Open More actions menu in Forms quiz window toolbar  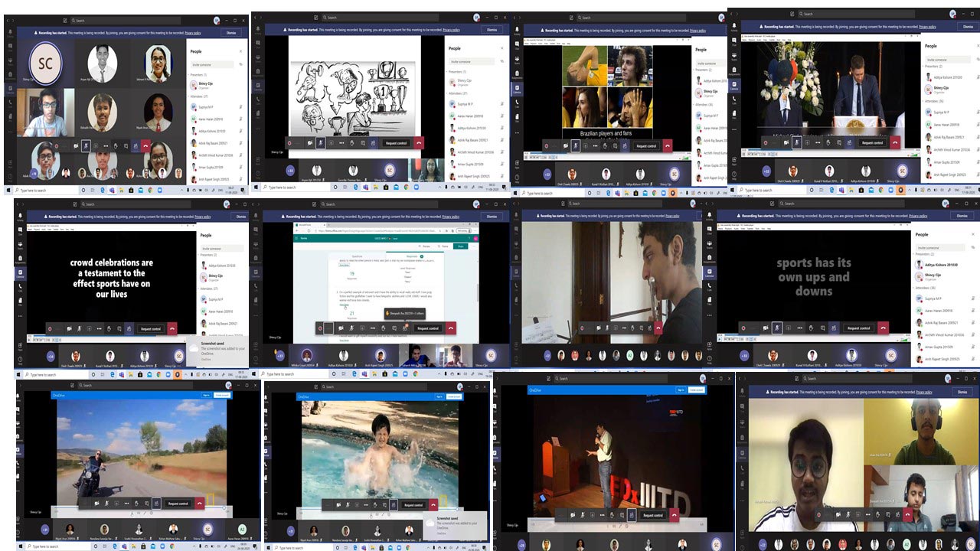coord(373,328)
